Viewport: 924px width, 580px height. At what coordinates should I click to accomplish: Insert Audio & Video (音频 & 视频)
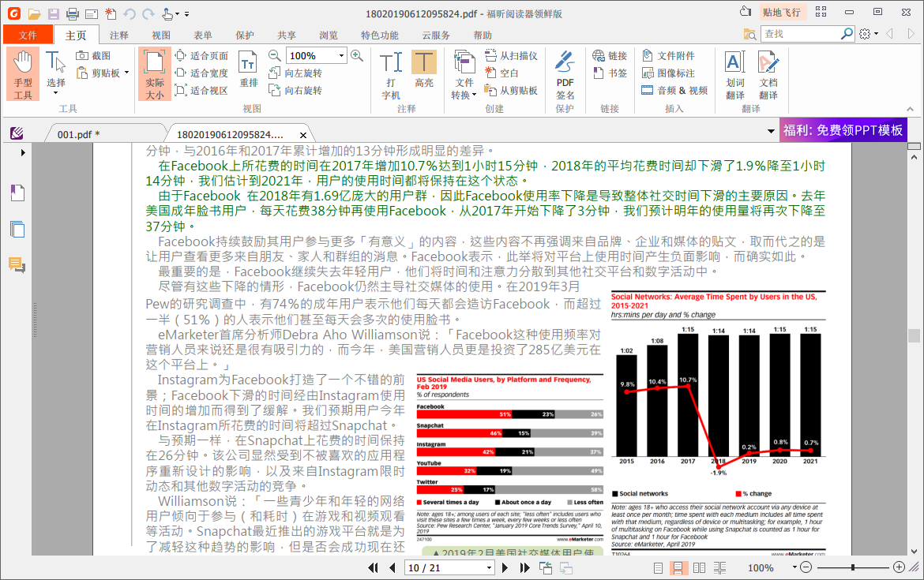(x=674, y=90)
